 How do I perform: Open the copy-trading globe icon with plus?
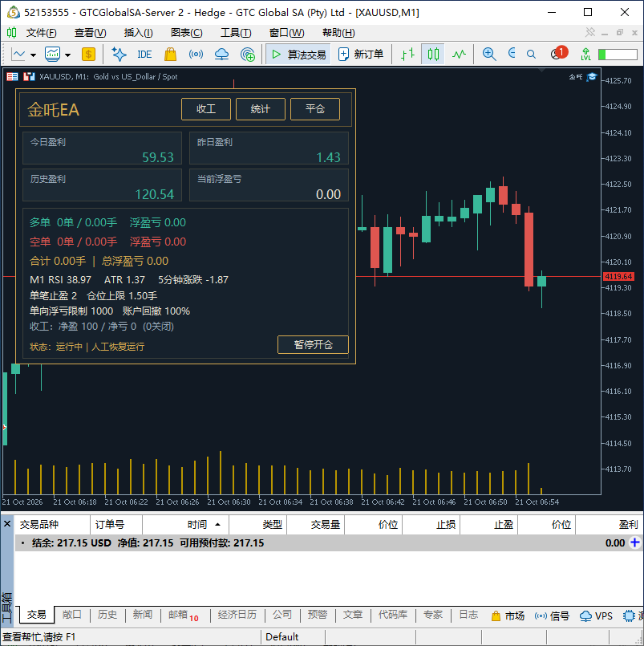[248, 55]
